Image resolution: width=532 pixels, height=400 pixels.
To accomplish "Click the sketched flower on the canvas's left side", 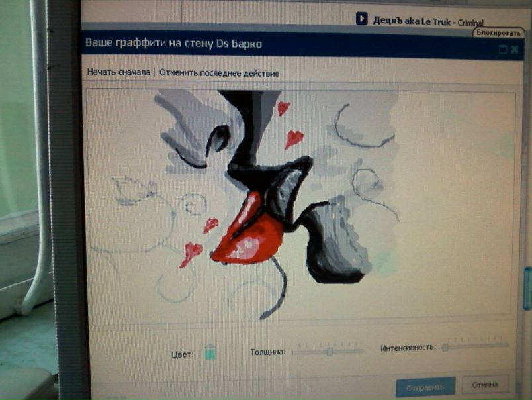I will coord(132,190).
